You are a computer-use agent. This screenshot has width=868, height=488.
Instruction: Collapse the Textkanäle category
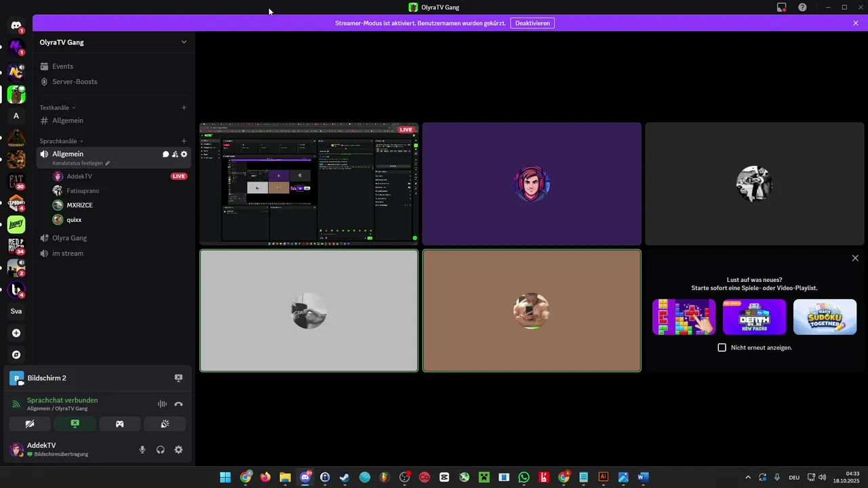pos(58,107)
